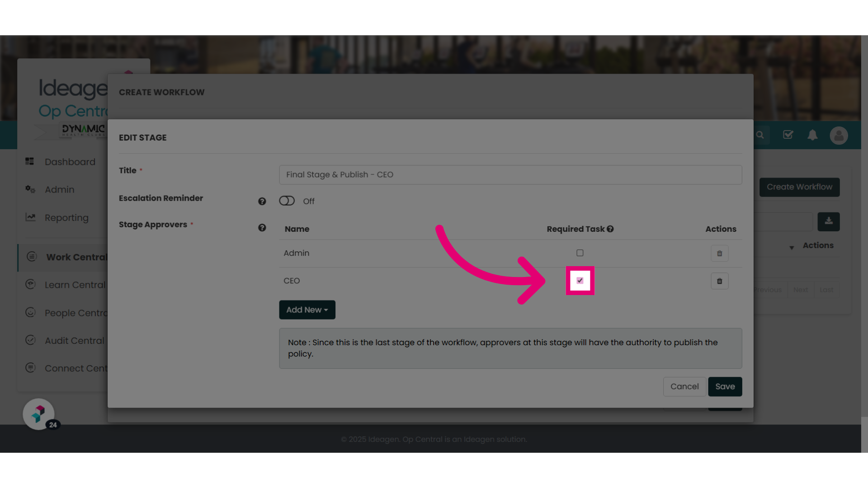The width and height of the screenshot is (868, 488).
Task: Click the CEO approver name
Action: tap(292, 281)
